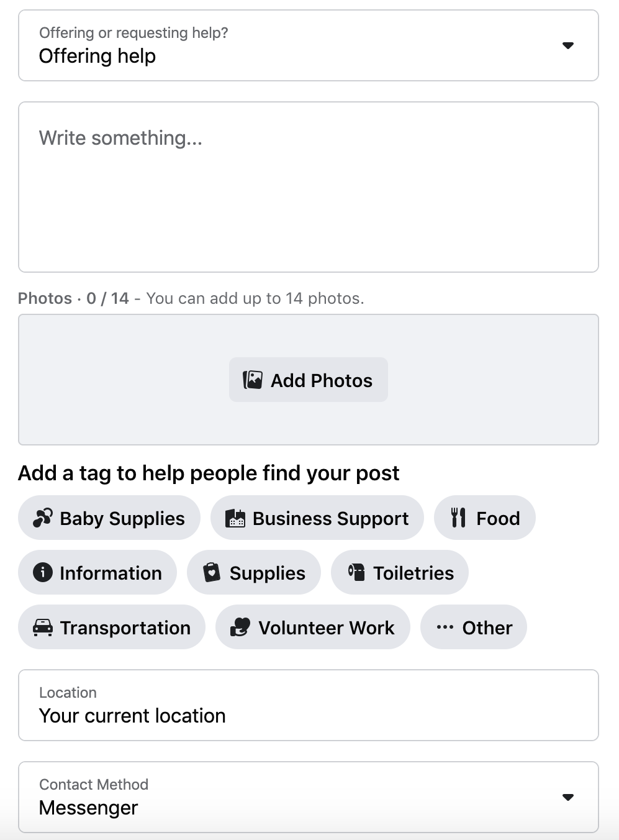Click the Toiletries paper roll icon

tap(356, 572)
